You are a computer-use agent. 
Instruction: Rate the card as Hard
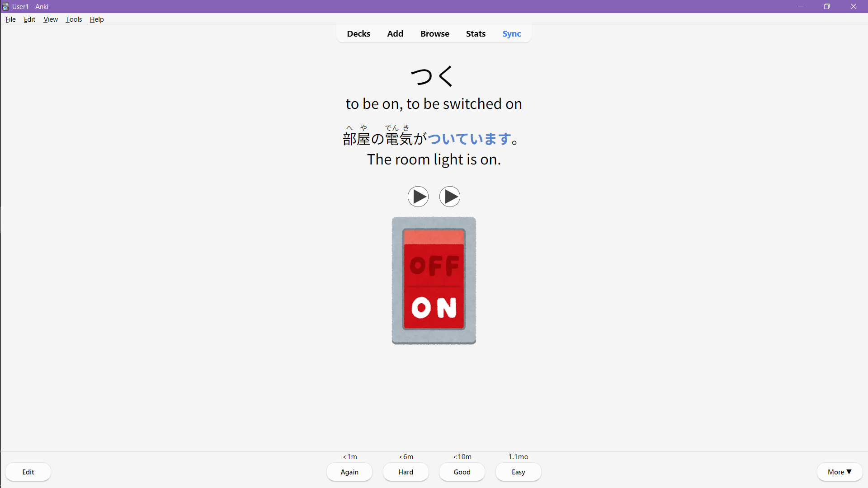(x=406, y=472)
